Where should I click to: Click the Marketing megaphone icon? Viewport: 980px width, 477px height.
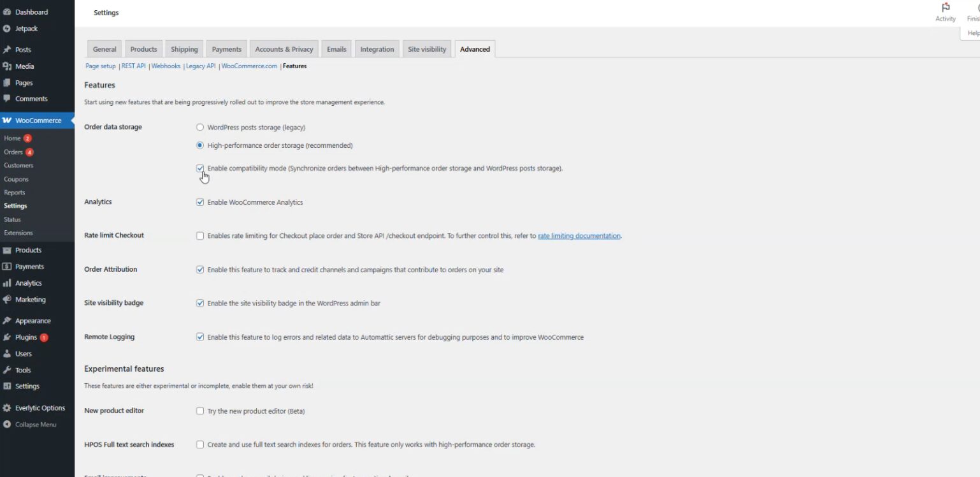pyautogui.click(x=6, y=300)
